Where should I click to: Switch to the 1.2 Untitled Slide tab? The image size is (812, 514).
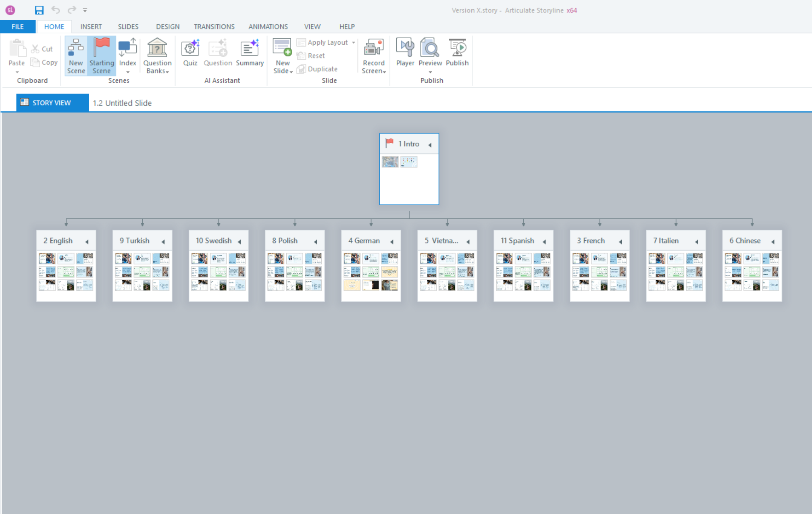point(122,103)
